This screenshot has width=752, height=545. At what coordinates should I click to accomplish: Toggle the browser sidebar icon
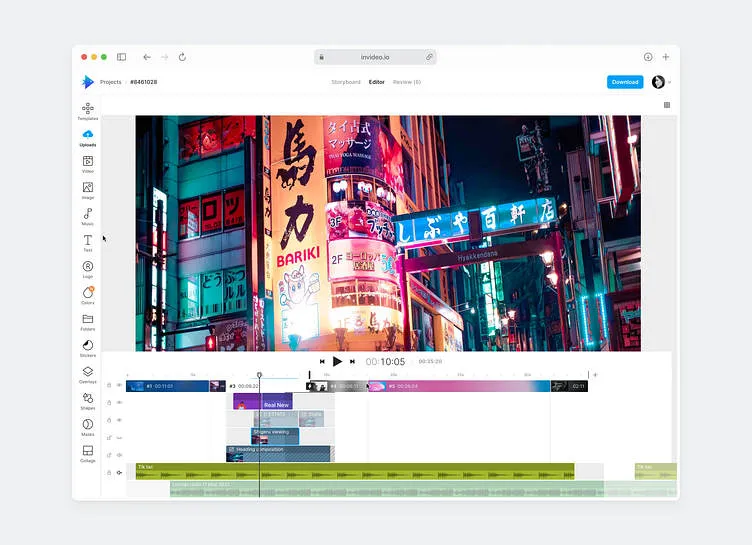coord(121,57)
